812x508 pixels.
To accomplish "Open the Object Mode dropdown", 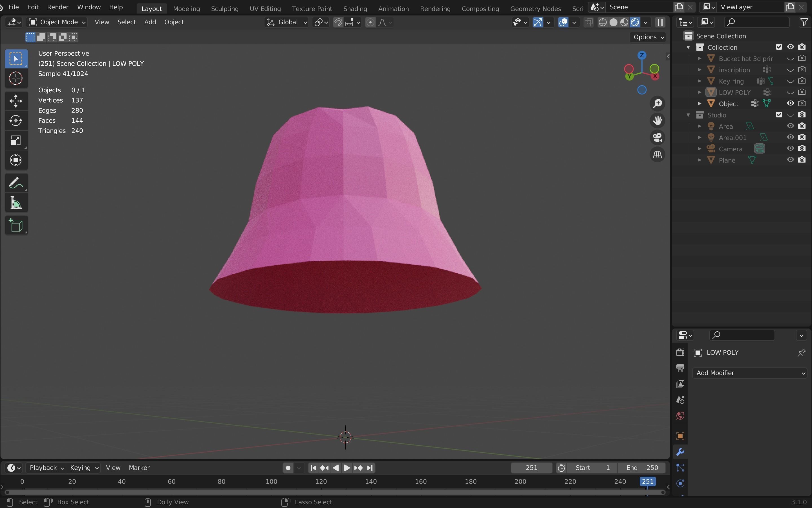I will [x=57, y=23].
